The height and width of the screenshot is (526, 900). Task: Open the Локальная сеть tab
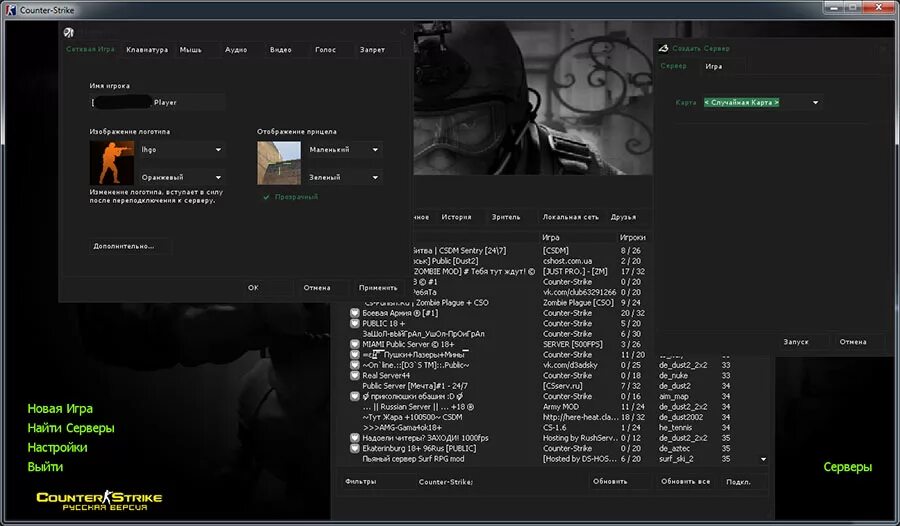571,217
